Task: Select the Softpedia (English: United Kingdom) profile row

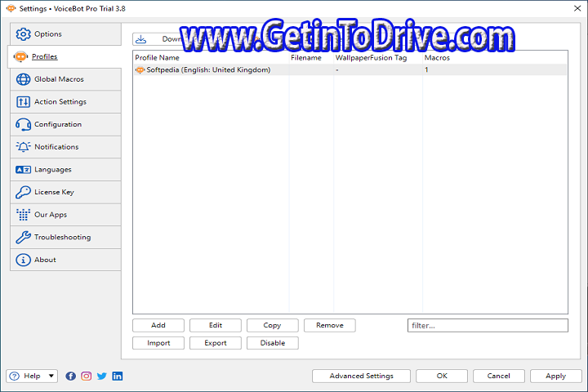Action: tap(350, 69)
